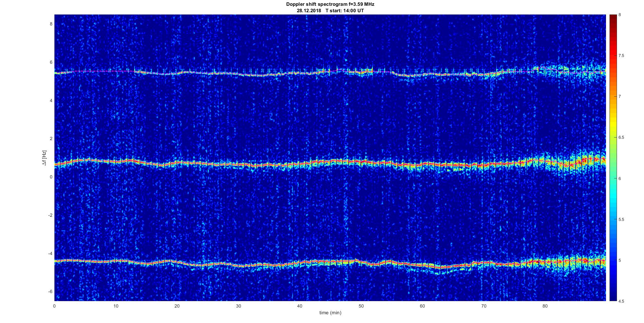This screenshot has width=644, height=323.
Task: Click y-axis tick label '8'
Action: tap(51, 24)
